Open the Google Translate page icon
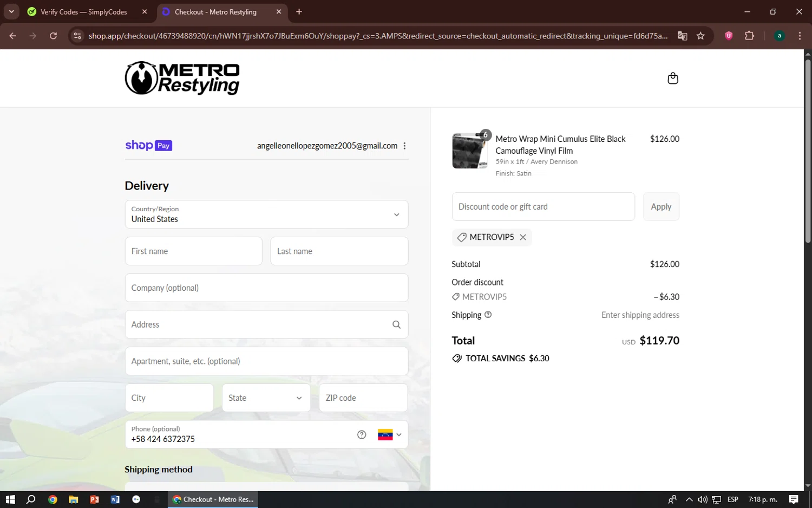Screen dimensions: 812x508 click(x=682, y=36)
